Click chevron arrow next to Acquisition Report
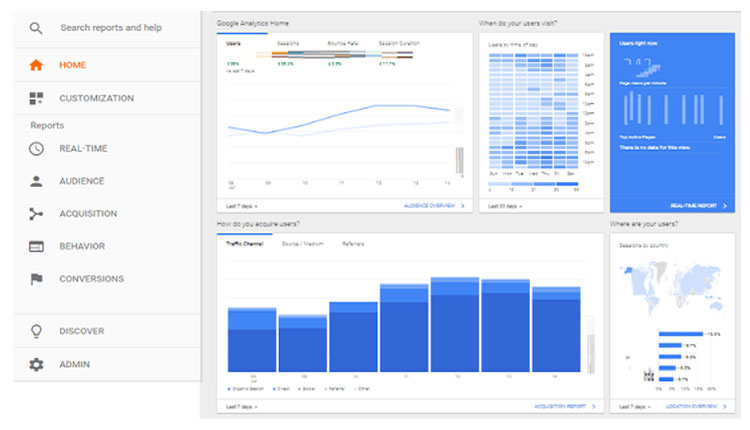Screen dimensions: 750x430 coord(594,407)
